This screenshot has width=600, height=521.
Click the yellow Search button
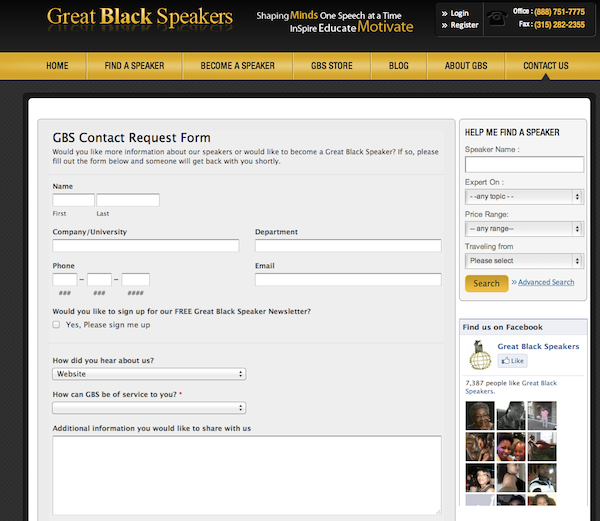coord(486,283)
